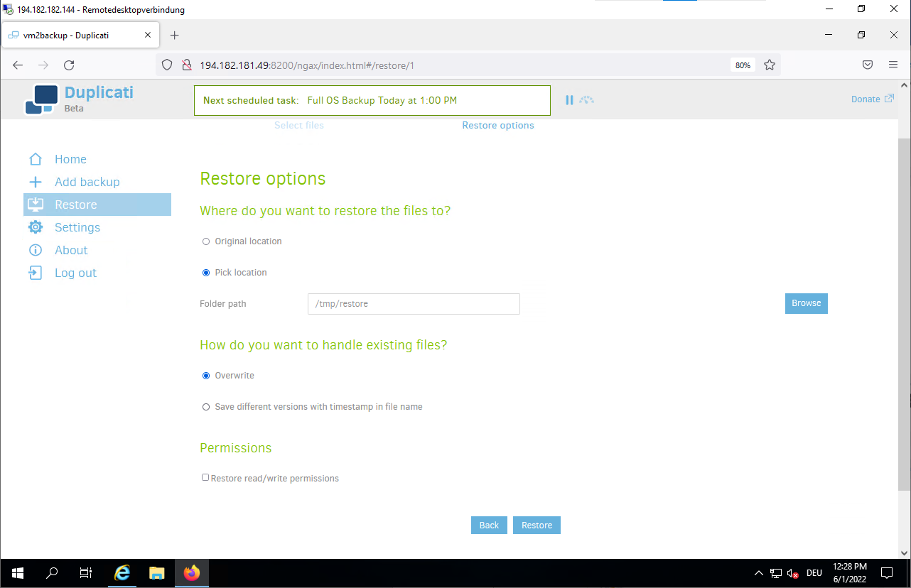Enable Restore read/write permissions checkbox
The height and width of the screenshot is (588, 911).
[x=205, y=478]
